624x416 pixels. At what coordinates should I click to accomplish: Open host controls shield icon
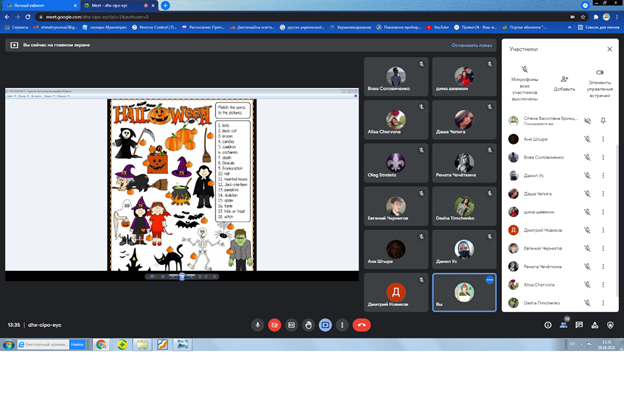click(610, 325)
